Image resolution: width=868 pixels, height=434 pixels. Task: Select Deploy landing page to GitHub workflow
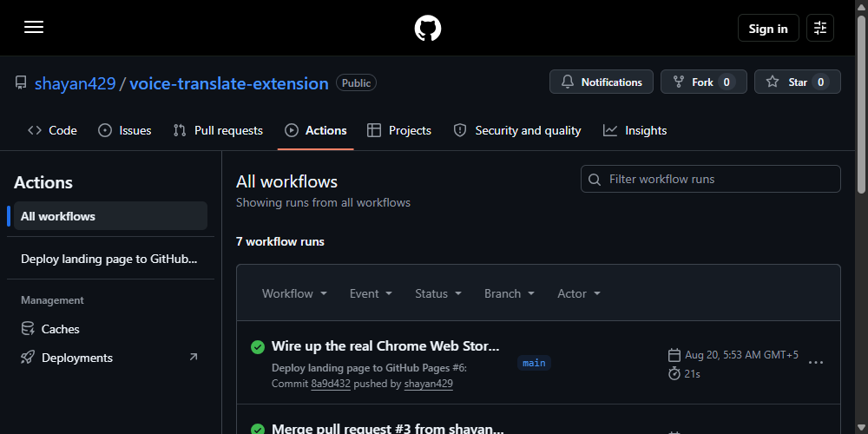tap(110, 259)
